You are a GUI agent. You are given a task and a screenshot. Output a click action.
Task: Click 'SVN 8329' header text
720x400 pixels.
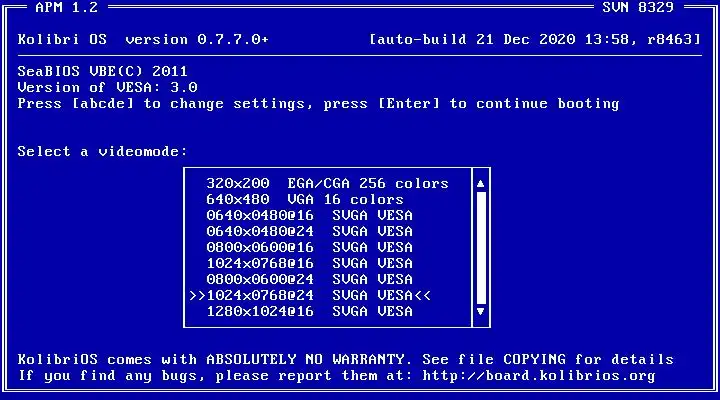[638, 7]
